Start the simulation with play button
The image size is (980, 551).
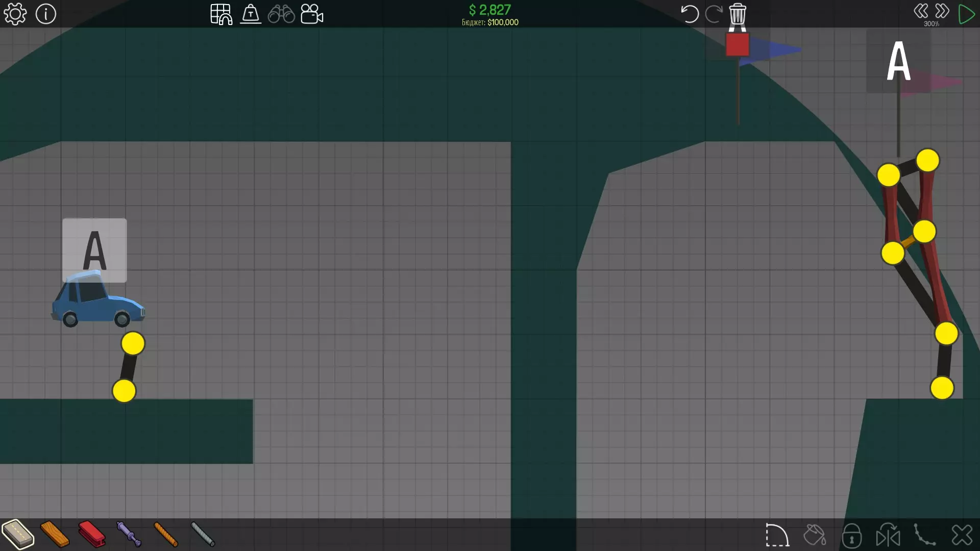966,14
